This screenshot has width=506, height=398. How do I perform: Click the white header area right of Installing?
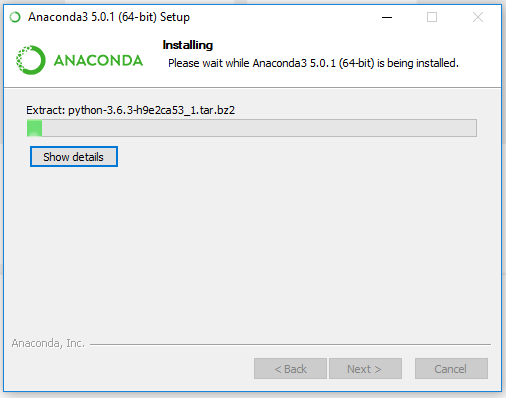(x=357, y=45)
